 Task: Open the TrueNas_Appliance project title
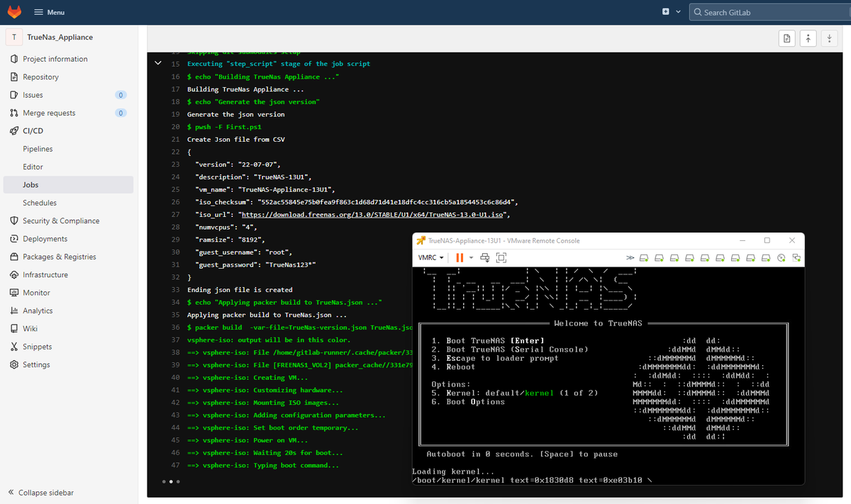(60, 37)
